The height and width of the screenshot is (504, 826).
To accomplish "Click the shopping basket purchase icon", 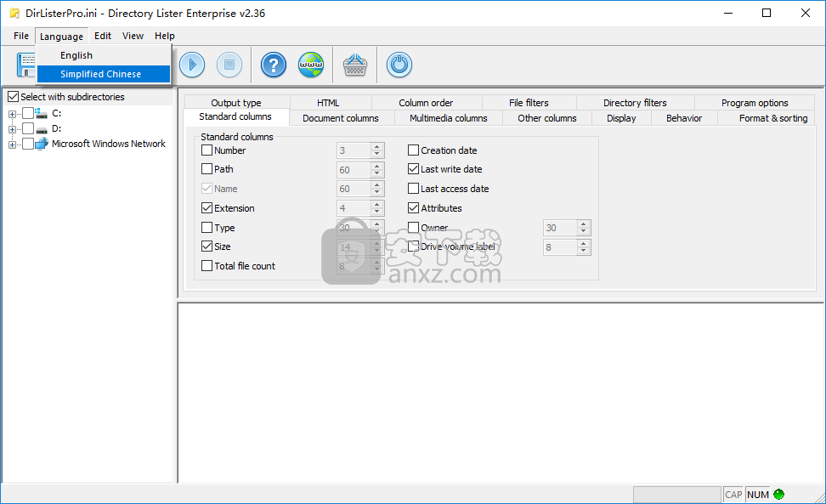I will coord(354,65).
